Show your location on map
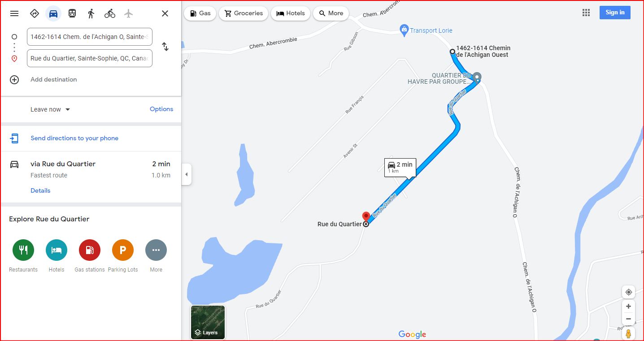Screen dimensions: 644x341 click(628, 292)
